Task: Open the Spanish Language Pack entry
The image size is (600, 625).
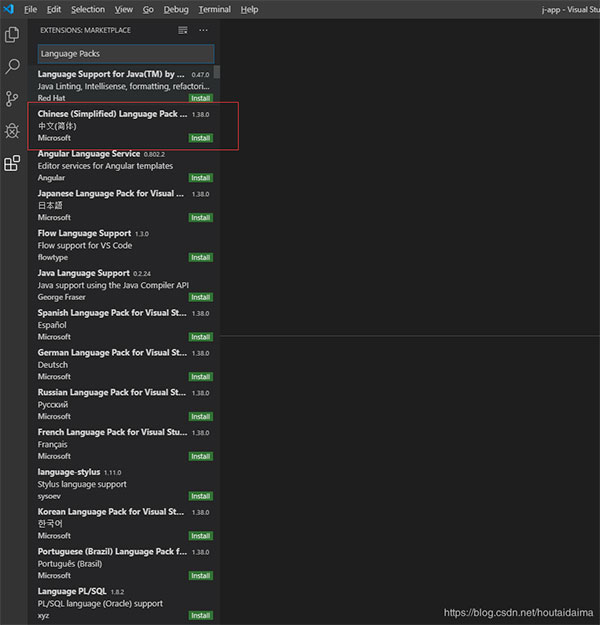Action: 110,325
